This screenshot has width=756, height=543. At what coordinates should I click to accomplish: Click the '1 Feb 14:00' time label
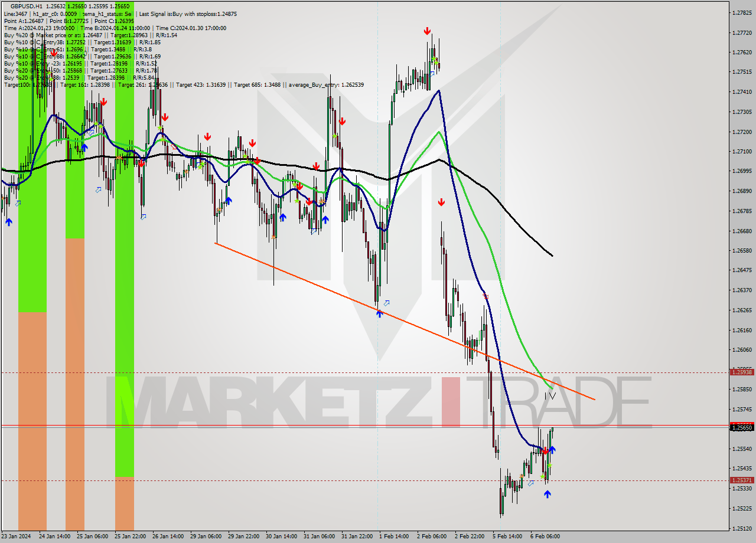pyautogui.click(x=394, y=536)
